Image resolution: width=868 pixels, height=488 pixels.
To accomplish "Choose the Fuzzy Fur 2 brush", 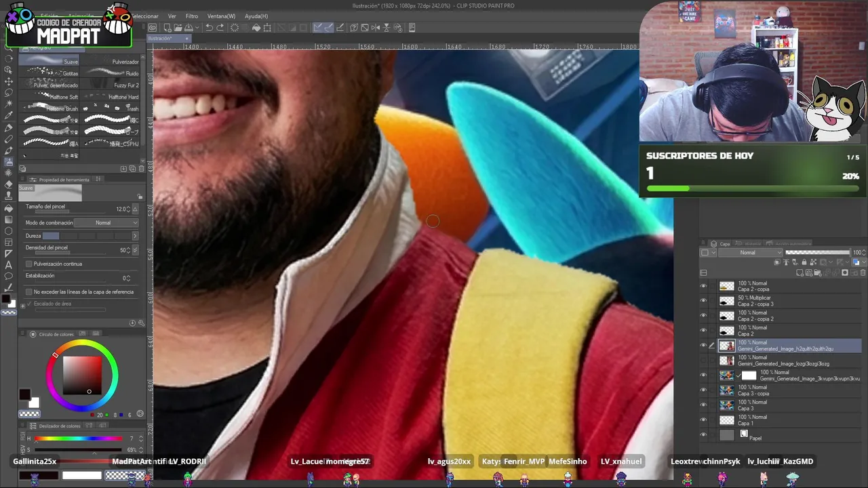I will [112, 85].
